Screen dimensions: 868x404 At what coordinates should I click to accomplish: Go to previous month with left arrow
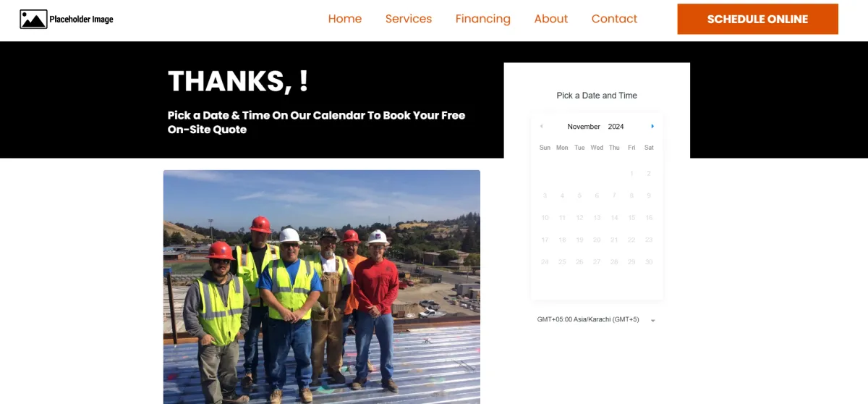(541, 126)
